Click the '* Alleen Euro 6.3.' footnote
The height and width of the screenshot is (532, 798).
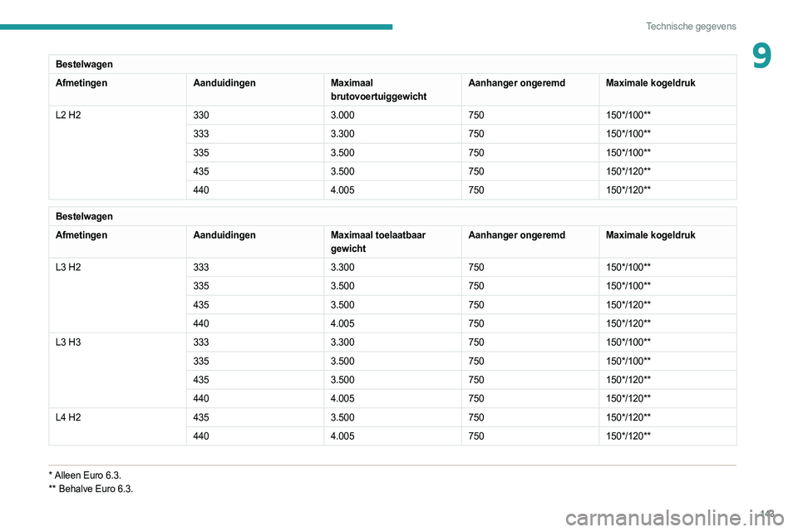pyautogui.click(x=85, y=475)
